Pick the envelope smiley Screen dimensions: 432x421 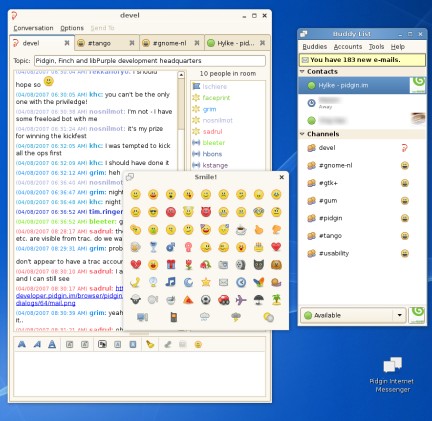pyautogui.click(x=223, y=282)
